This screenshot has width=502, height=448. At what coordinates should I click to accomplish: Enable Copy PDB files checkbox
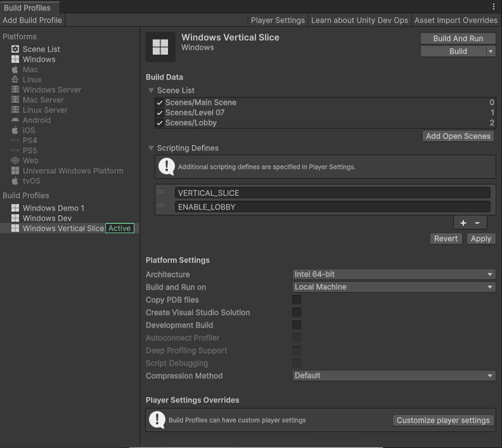297,300
